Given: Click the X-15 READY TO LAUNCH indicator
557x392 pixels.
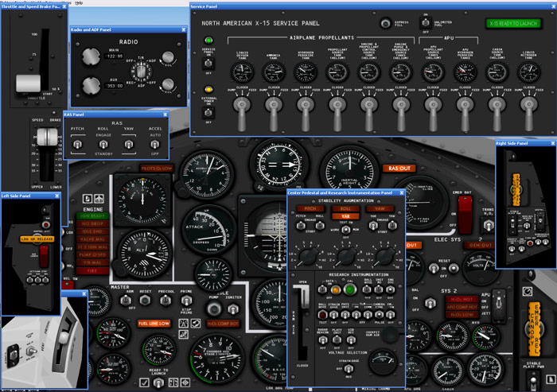Looking at the screenshot, I should [513, 23].
